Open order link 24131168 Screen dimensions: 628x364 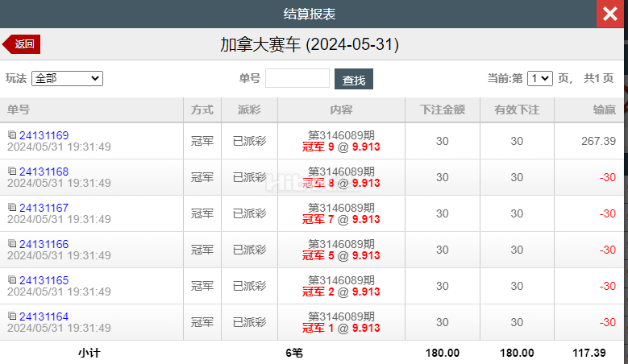(x=44, y=172)
